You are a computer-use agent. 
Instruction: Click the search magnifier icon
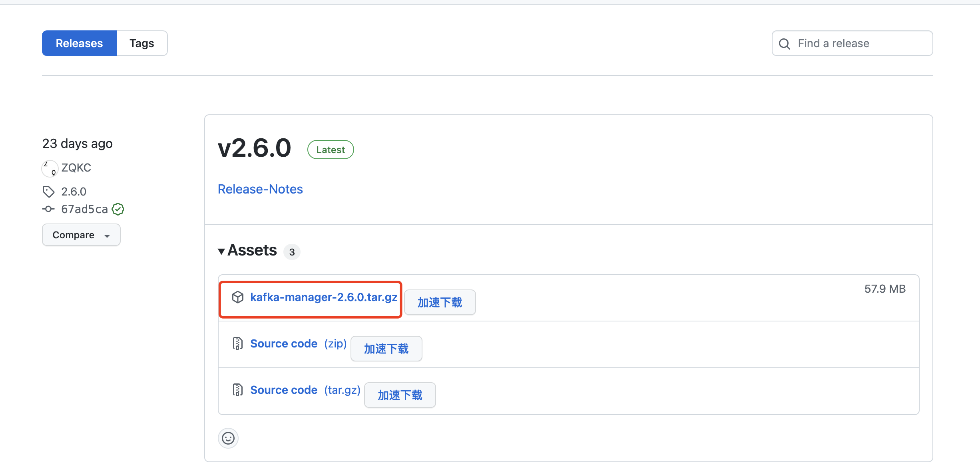[785, 44]
